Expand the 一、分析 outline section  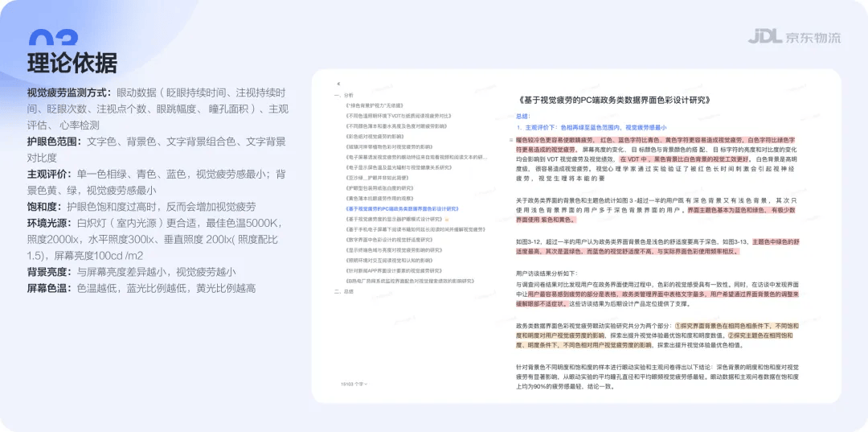click(x=343, y=95)
